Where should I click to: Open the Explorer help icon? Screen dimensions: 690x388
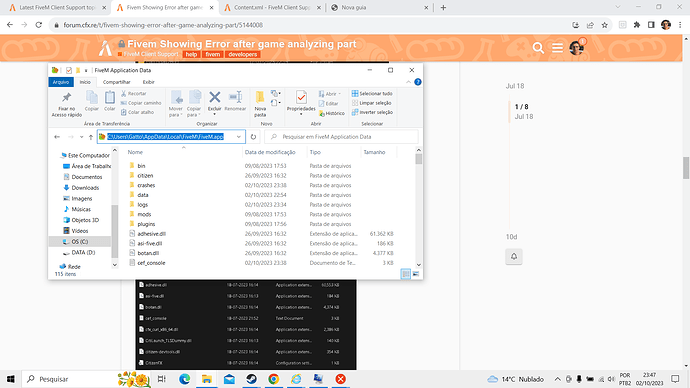(x=418, y=82)
